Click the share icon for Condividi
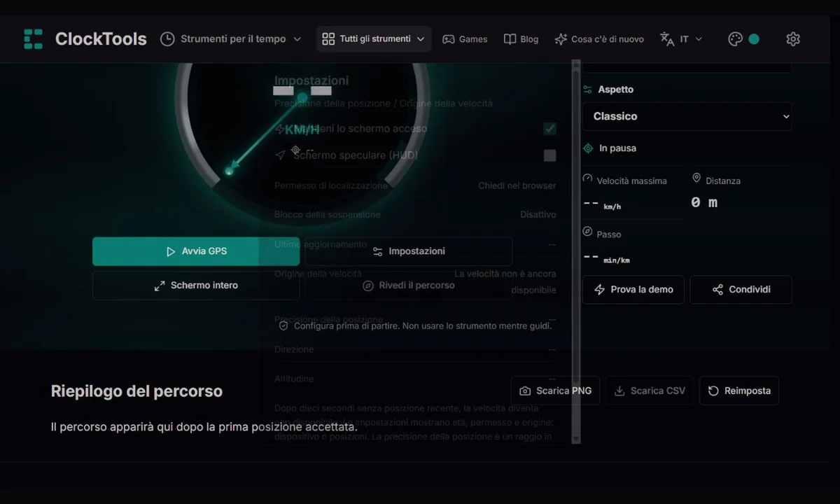 [x=717, y=290]
